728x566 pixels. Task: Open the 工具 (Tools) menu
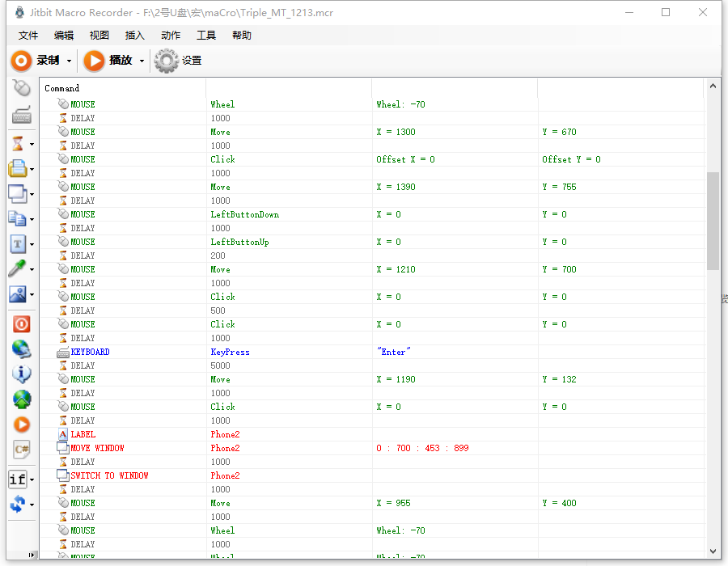[x=206, y=36]
